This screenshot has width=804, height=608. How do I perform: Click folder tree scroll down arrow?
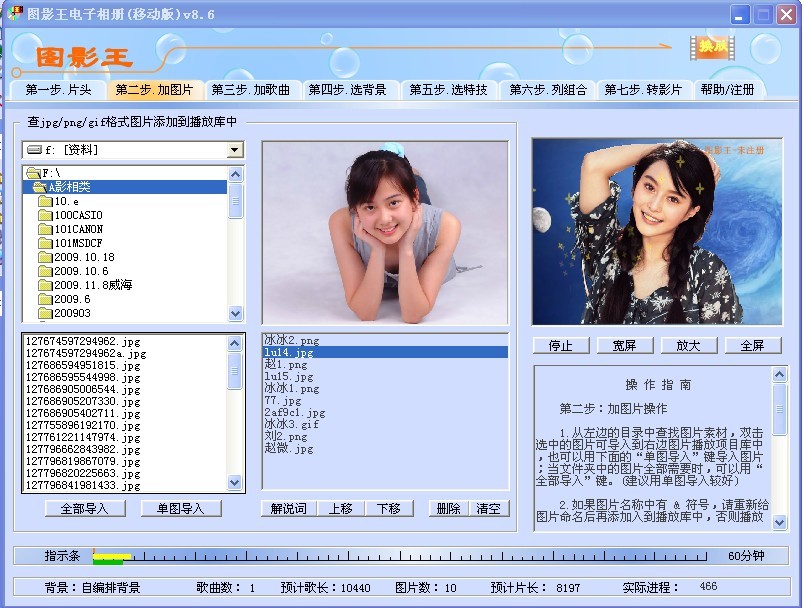click(235, 313)
